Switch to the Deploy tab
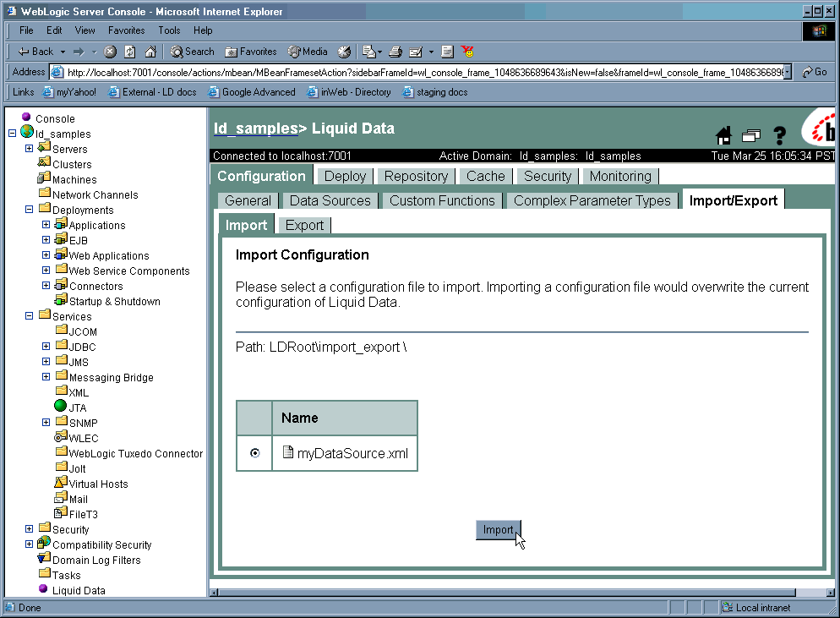840x618 pixels. point(345,177)
